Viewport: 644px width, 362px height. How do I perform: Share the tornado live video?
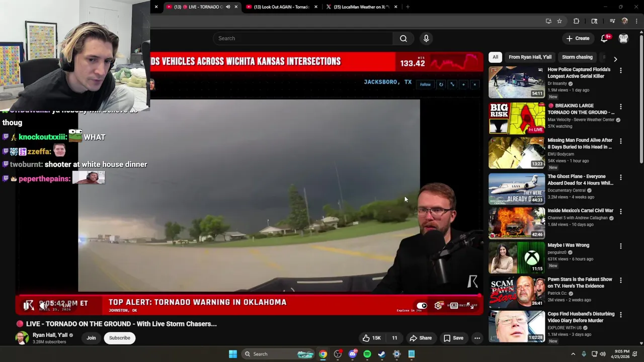(x=421, y=338)
